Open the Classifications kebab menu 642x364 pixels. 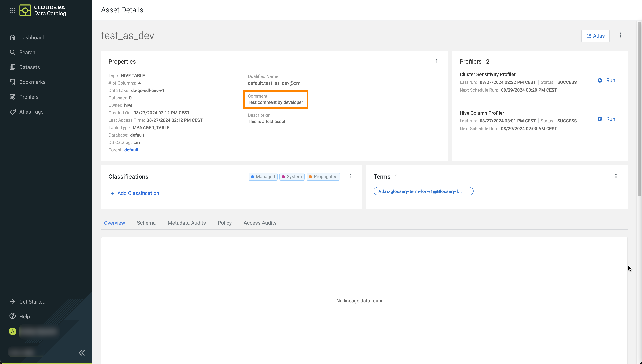click(x=351, y=176)
